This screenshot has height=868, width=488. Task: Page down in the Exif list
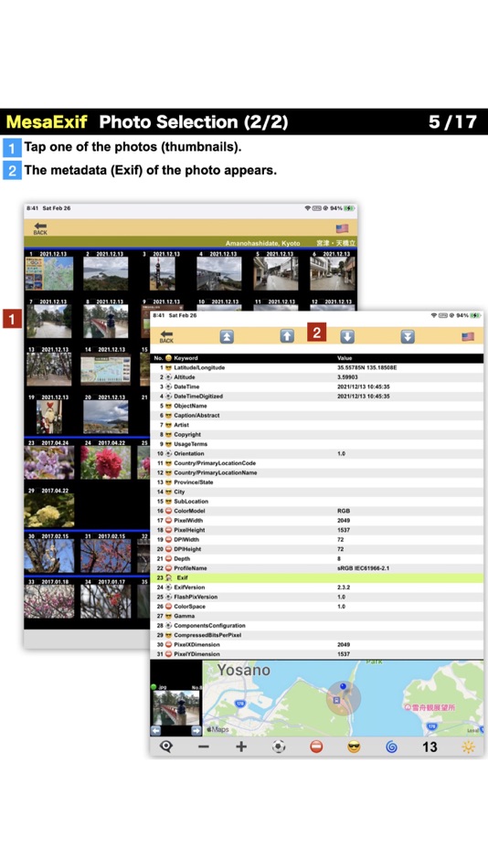pos(347,336)
